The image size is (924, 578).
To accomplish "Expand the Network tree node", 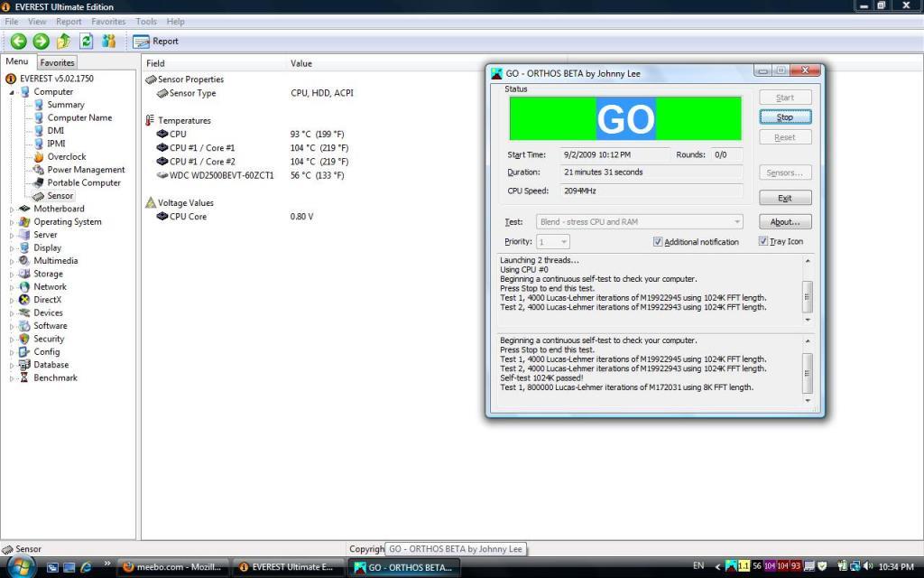I will pos(11,286).
